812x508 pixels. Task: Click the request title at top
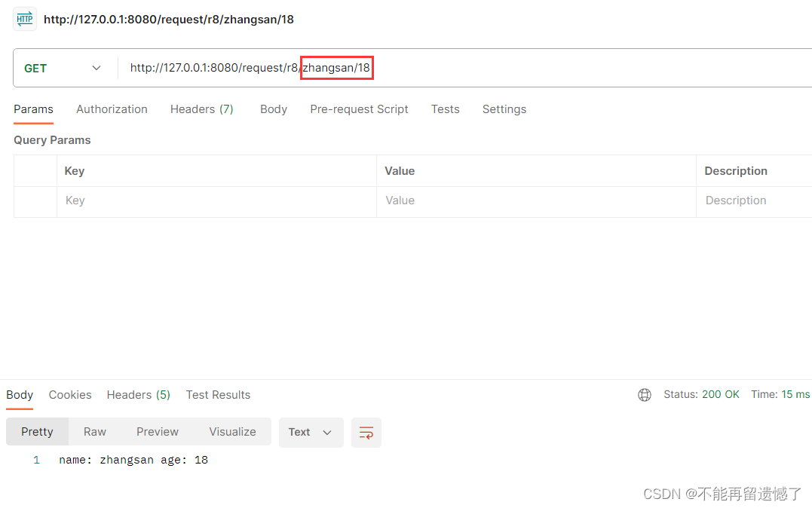pyautogui.click(x=169, y=20)
